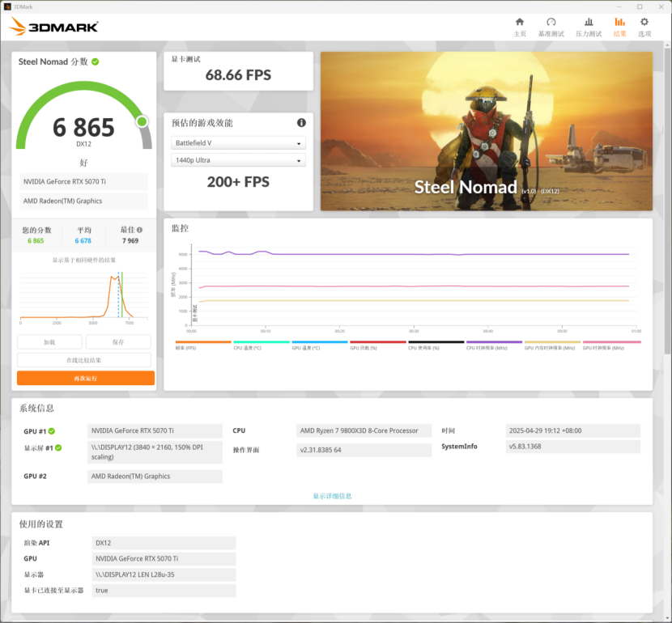This screenshot has width=672, height=623.
Task: Open the Options (选项) gear tab
Action: point(644,27)
